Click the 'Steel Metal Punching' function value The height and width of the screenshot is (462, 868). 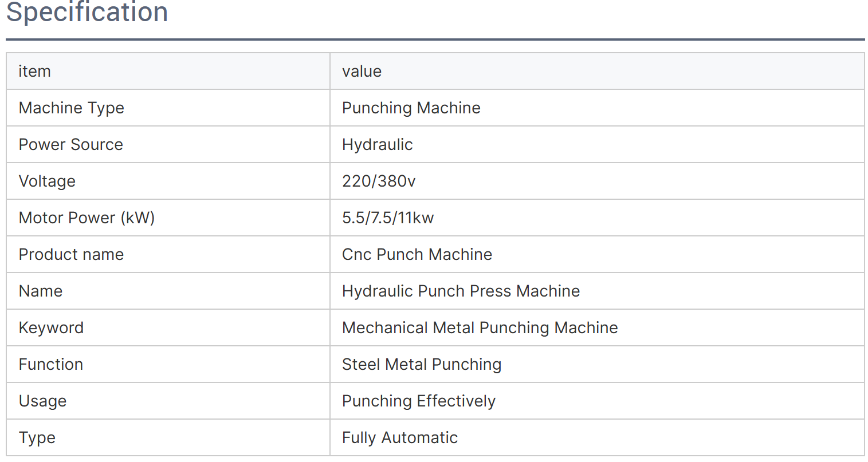pyautogui.click(x=421, y=365)
